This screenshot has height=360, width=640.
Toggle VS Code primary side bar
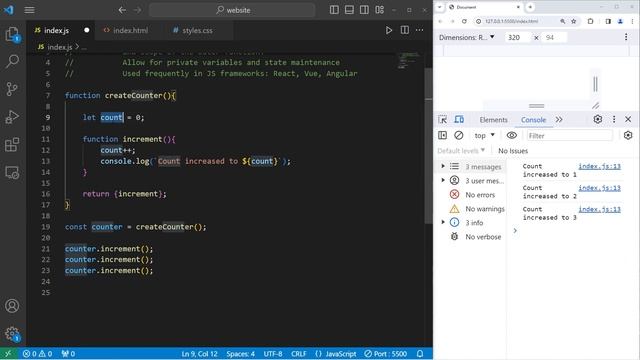click(334, 10)
